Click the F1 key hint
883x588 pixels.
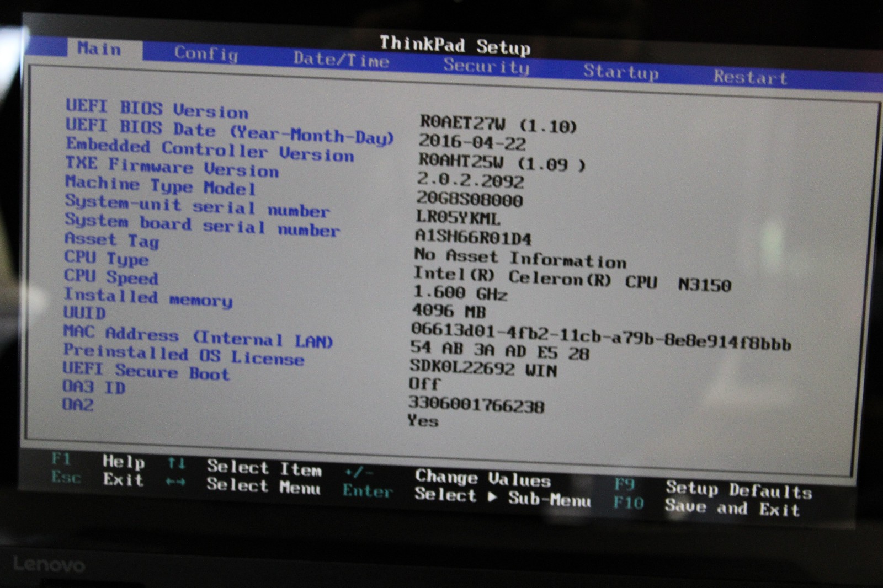[61, 459]
